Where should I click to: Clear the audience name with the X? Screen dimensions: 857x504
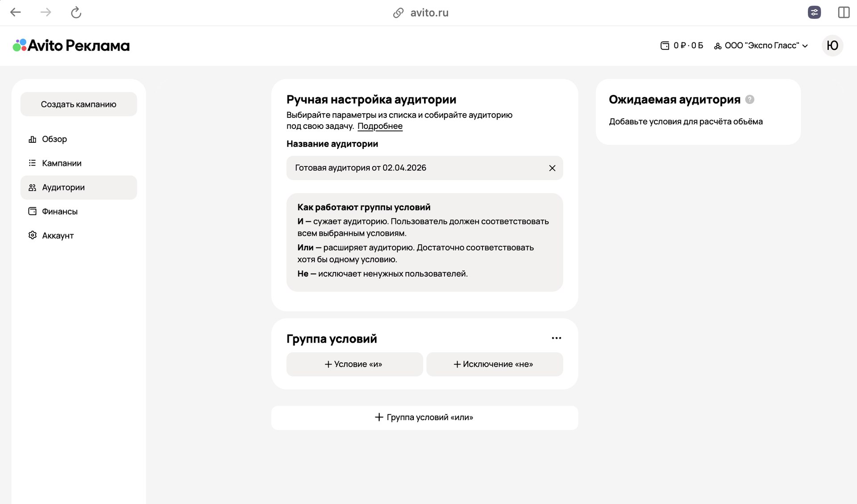coord(552,168)
